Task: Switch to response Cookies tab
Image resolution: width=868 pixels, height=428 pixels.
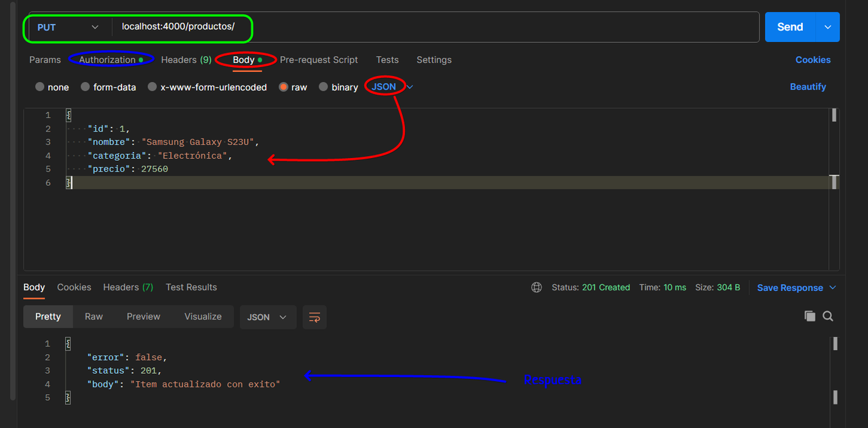Action: point(74,287)
